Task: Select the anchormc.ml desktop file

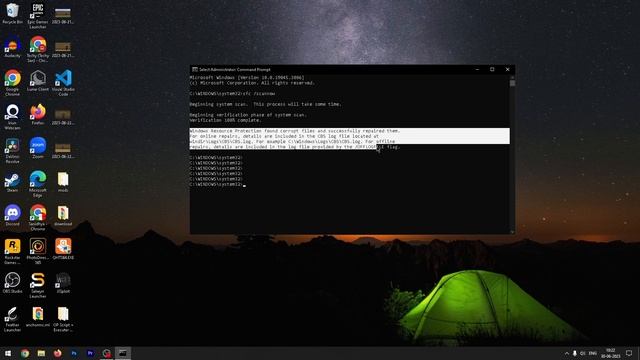Action: click(x=38, y=317)
